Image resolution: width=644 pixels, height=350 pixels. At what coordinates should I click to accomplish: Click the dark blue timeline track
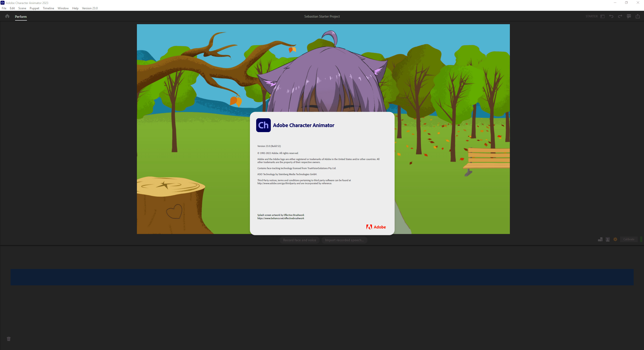click(x=322, y=277)
